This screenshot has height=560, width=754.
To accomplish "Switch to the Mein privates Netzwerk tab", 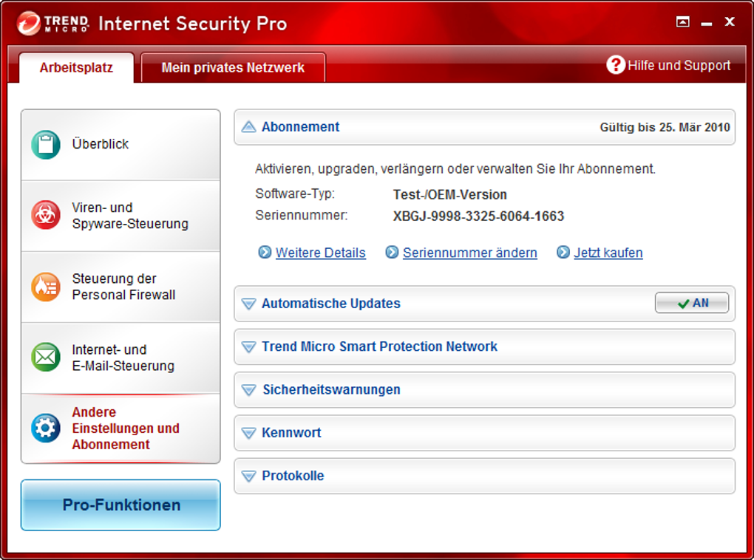I will click(x=232, y=67).
